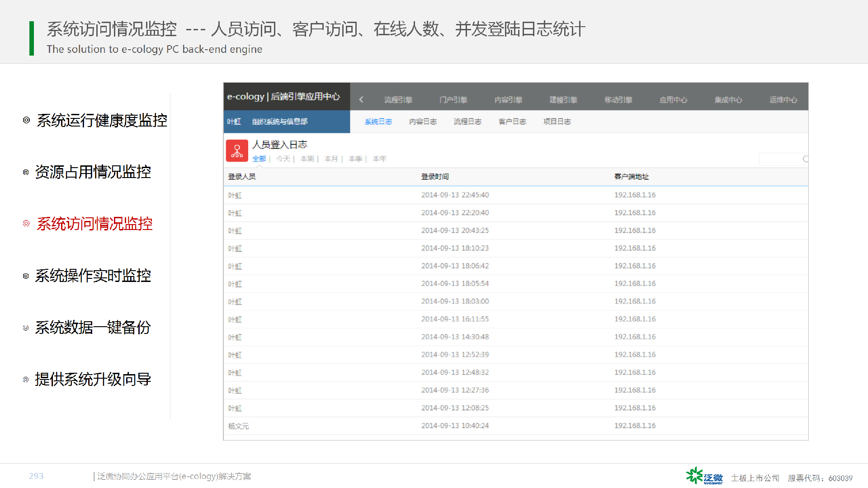Click the red 系统访问情况监控 item

94,224
